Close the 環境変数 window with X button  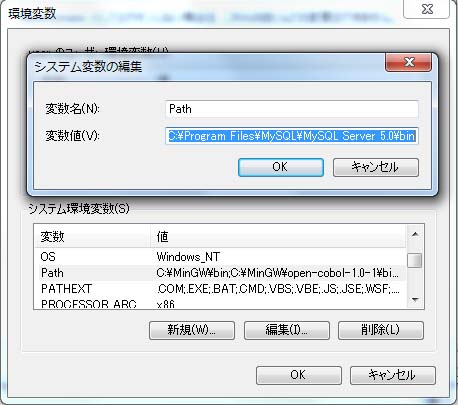pyautogui.click(x=427, y=9)
